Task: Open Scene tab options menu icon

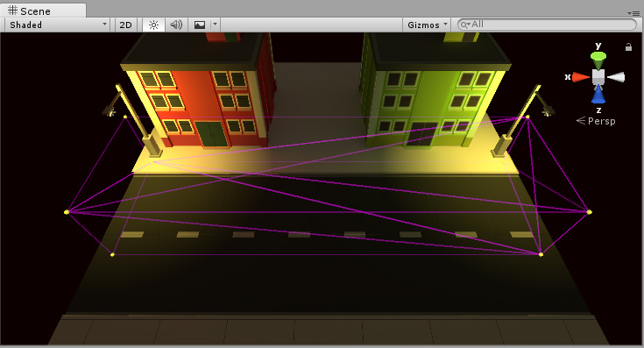Action: click(x=633, y=13)
